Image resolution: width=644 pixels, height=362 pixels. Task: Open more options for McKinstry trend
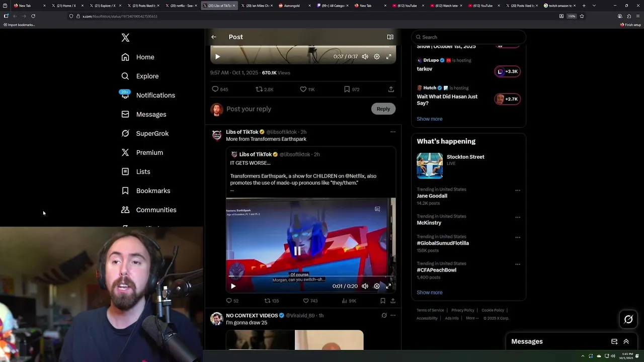pyautogui.click(x=518, y=217)
